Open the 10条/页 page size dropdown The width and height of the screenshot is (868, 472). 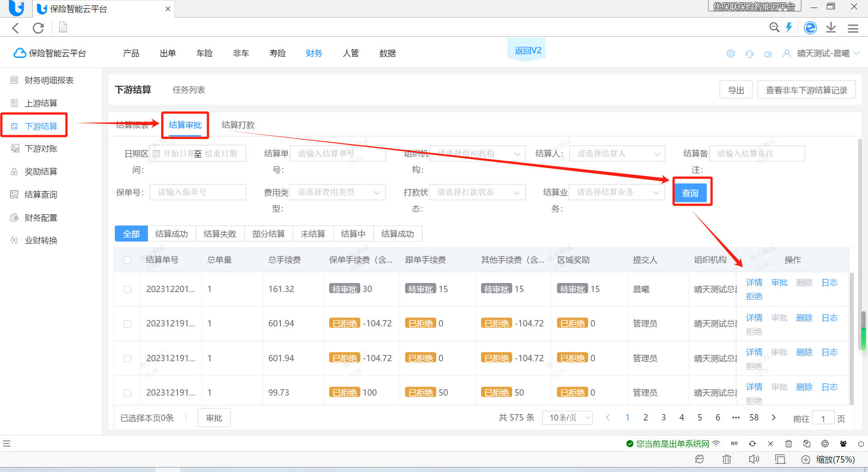pyautogui.click(x=567, y=418)
